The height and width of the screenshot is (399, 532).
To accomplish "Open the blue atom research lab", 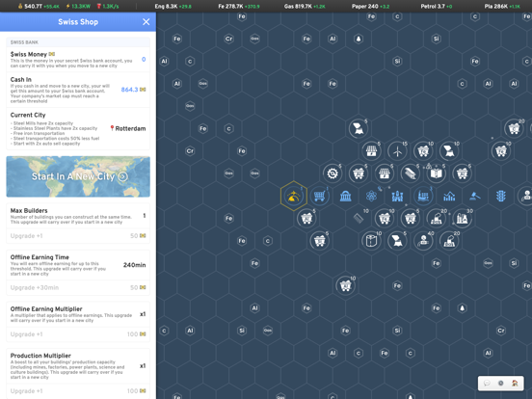I will [x=371, y=196].
